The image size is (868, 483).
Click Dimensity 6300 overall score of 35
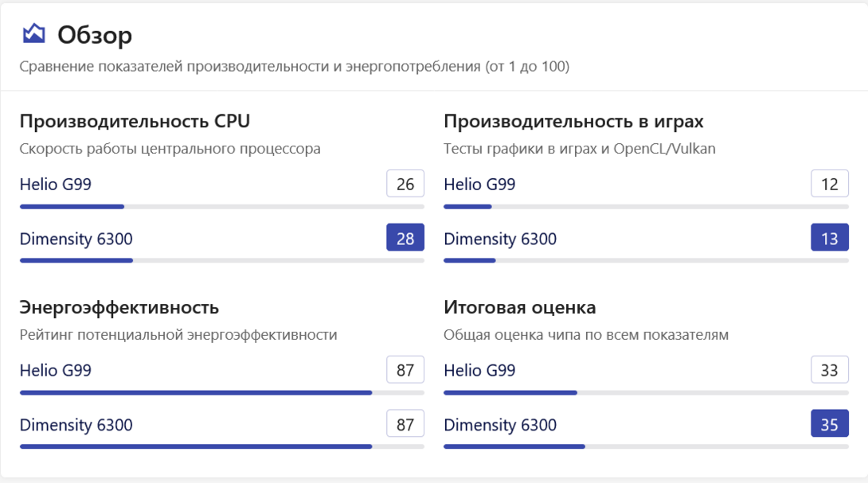[829, 423]
